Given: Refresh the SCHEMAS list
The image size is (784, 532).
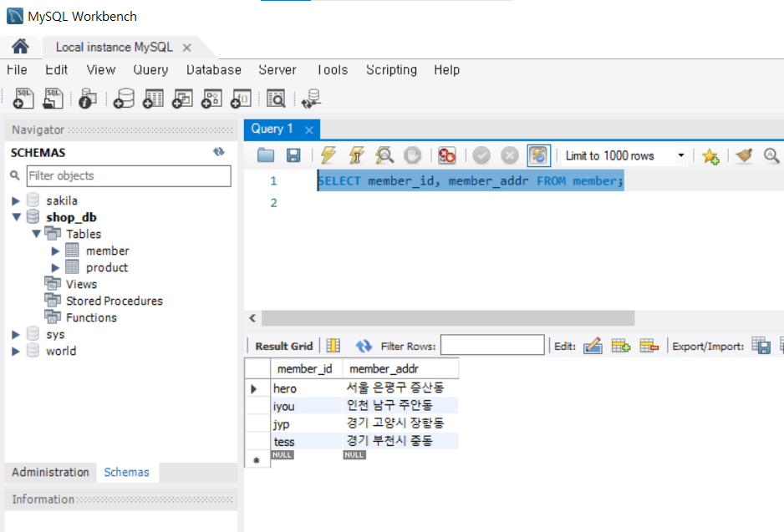Looking at the screenshot, I should (218, 152).
